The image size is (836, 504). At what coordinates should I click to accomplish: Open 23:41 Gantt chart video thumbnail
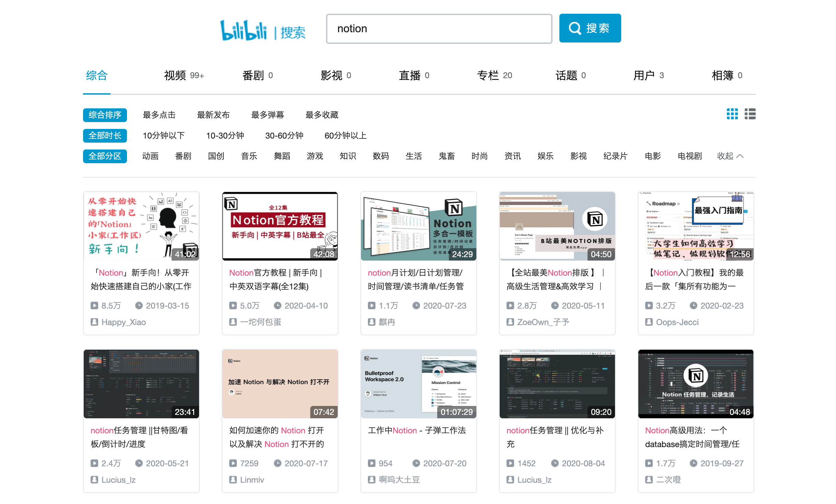141,384
